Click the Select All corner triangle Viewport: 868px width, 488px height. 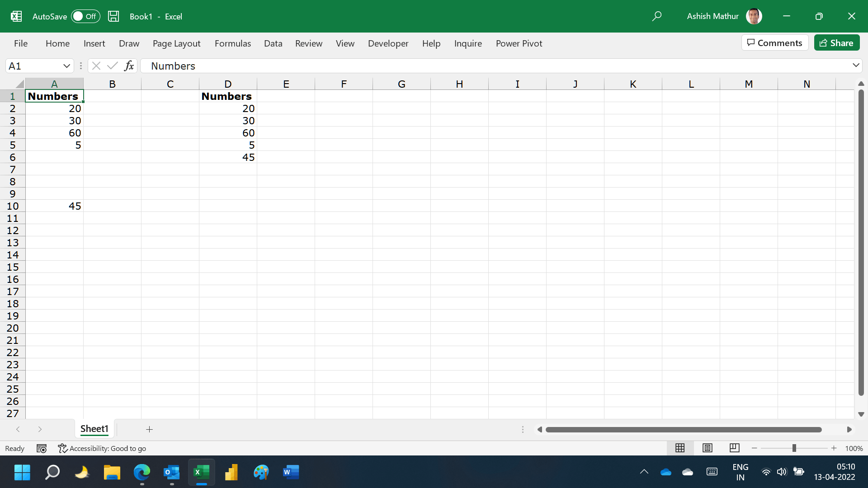pos(19,84)
